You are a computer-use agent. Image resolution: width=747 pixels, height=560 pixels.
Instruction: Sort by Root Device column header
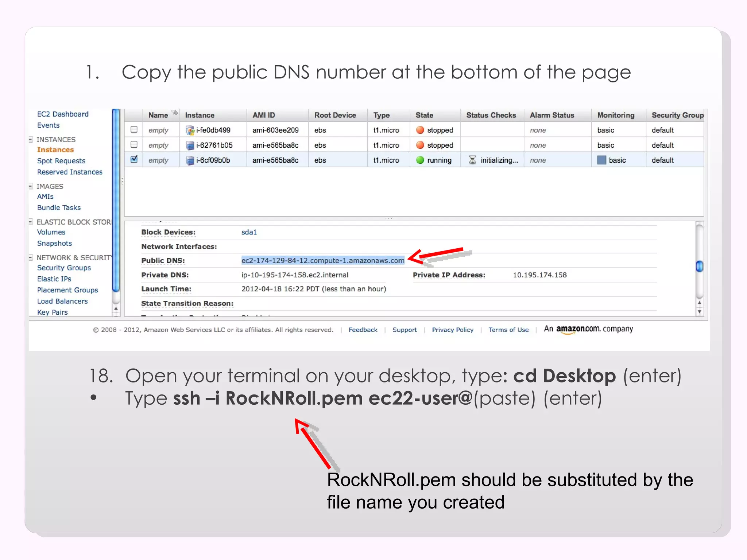(x=335, y=115)
